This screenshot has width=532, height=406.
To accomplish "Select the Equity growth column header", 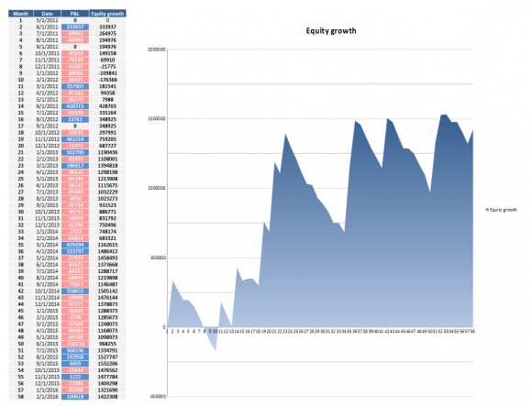I will pos(107,14).
